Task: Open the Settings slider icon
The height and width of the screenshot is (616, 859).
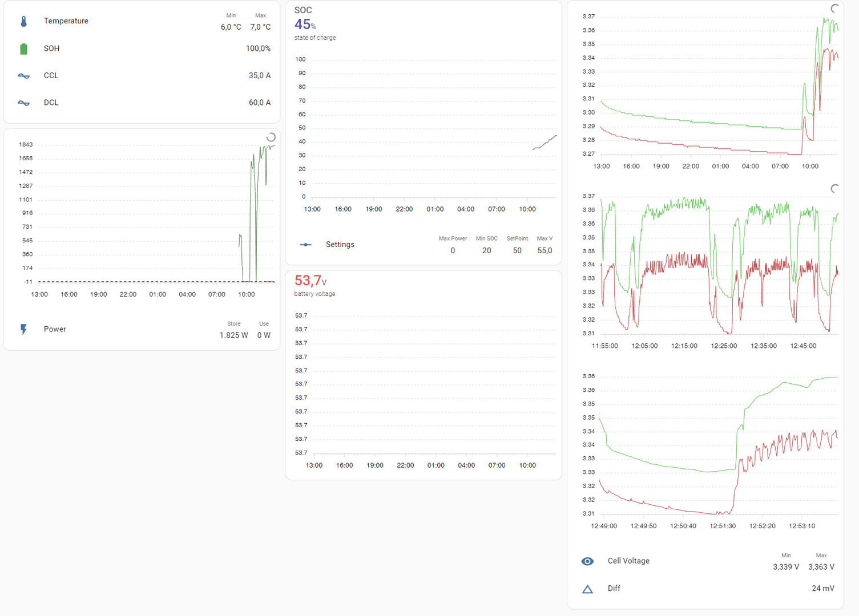Action: (x=306, y=245)
